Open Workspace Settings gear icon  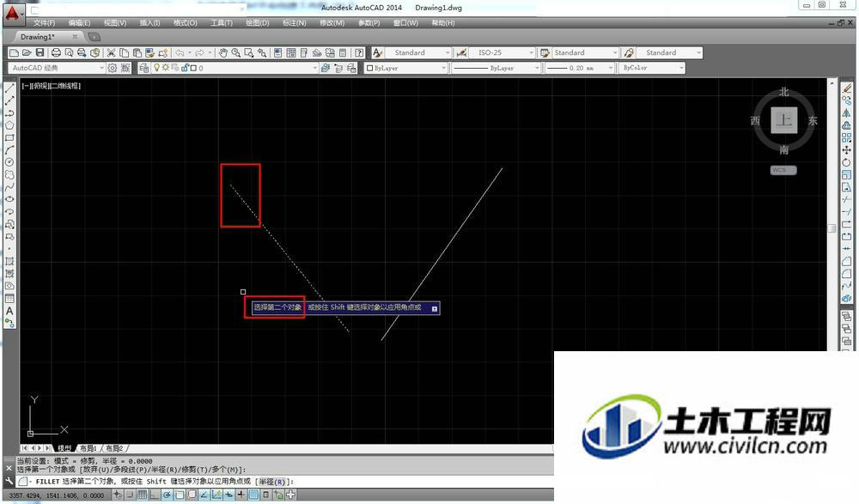(x=113, y=68)
